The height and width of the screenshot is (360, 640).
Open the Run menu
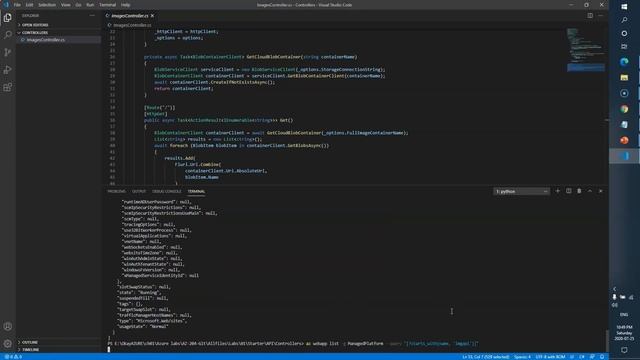pyautogui.click(x=90, y=5)
